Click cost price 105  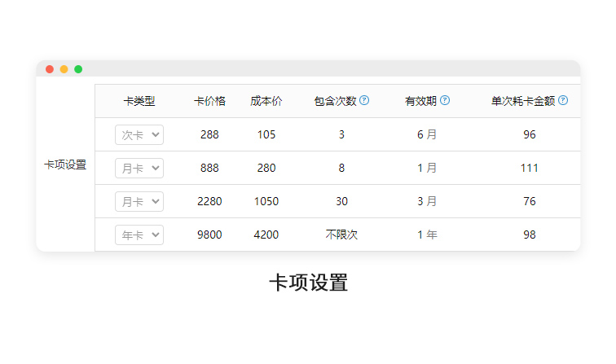[x=266, y=134]
